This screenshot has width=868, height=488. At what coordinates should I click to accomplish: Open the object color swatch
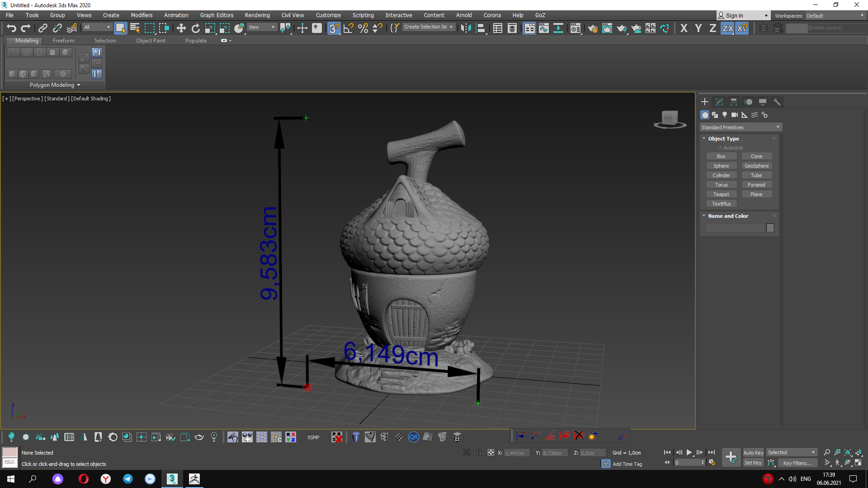click(770, 228)
